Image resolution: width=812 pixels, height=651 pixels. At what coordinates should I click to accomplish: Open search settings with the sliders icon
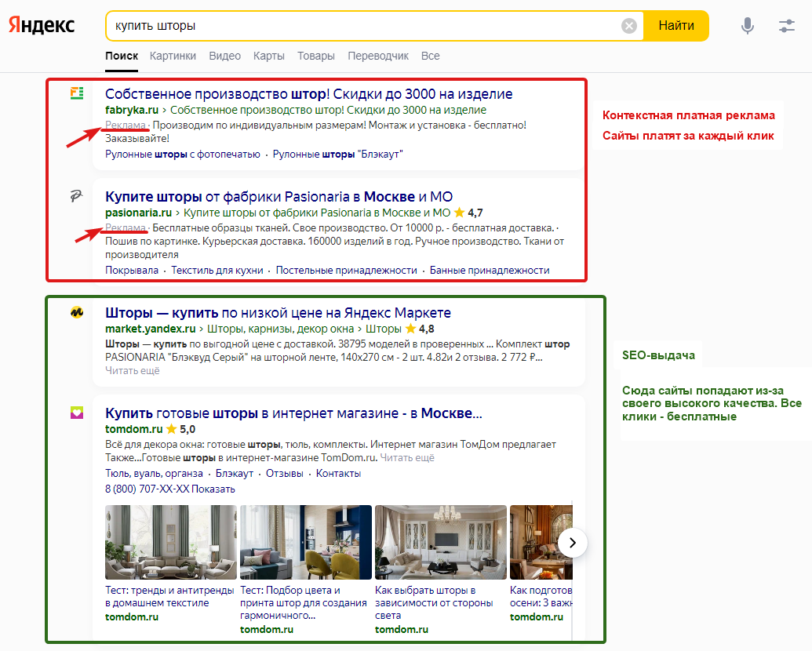pyautogui.click(x=787, y=26)
